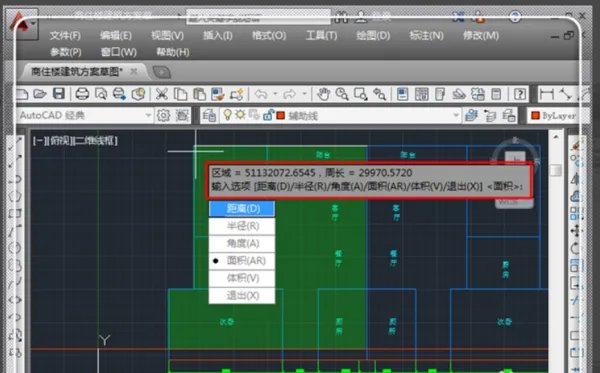The width and height of the screenshot is (600, 373).
Task: Select the Linear dimension tool
Action: [x=546, y=94]
